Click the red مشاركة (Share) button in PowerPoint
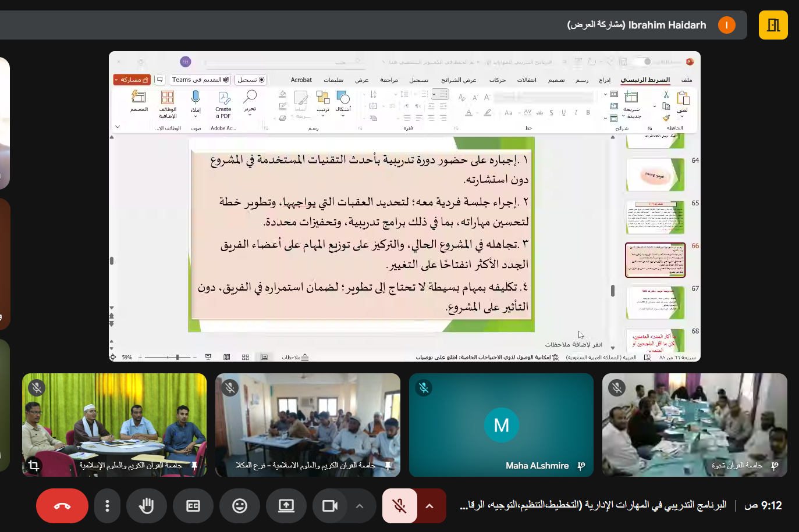This screenshot has width=799, height=532. (132, 80)
